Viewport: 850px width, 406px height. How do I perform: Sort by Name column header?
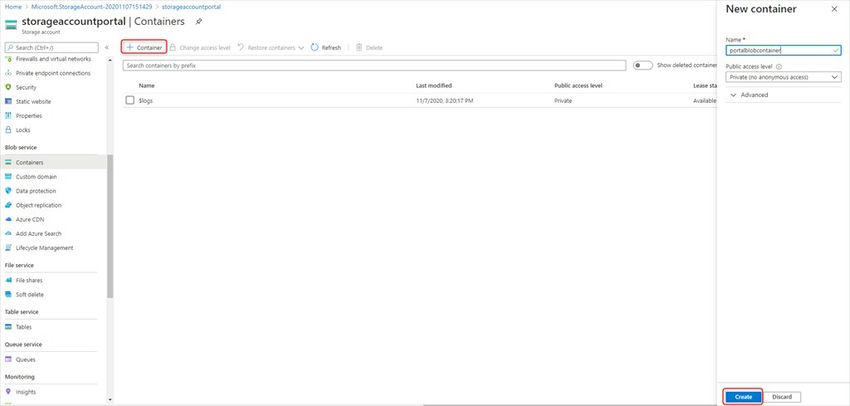pos(146,86)
